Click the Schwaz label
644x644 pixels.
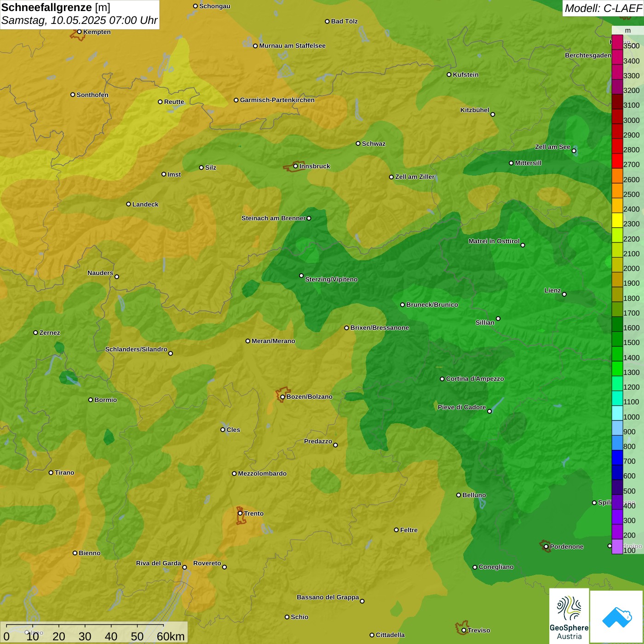[374, 144]
